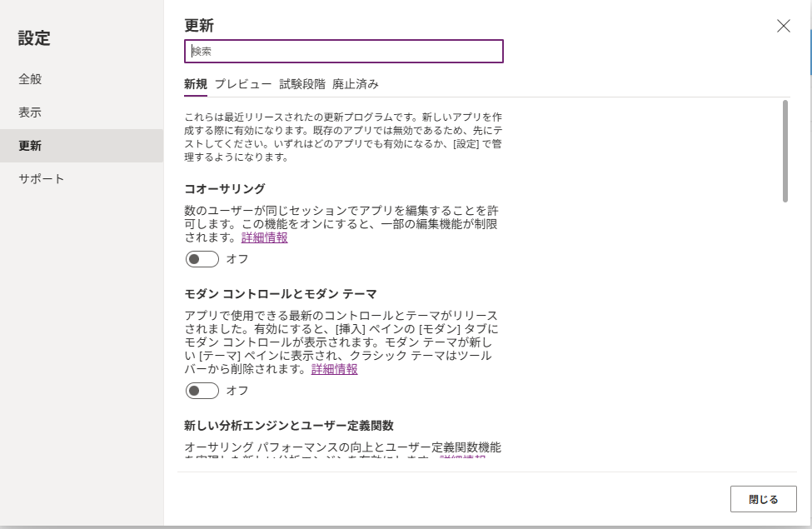Click the 新しい分析エンジンとユーザー定義関数 heading
The width and height of the screenshot is (812, 529).
pyautogui.click(x=289, y=426)
